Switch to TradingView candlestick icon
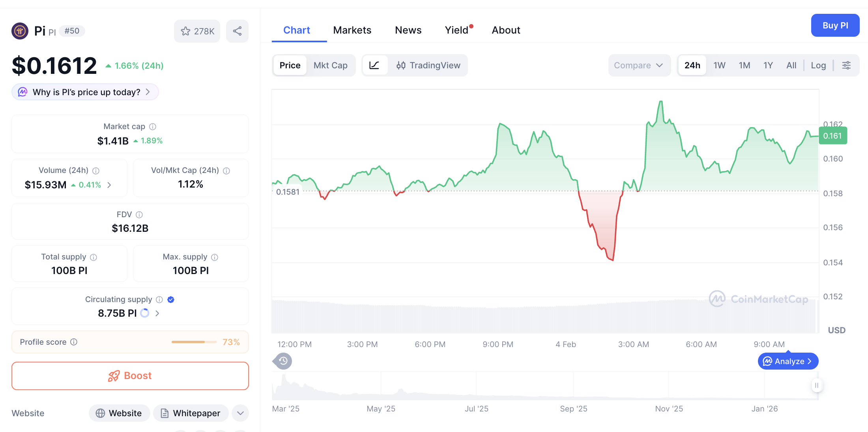 point(401,65)
